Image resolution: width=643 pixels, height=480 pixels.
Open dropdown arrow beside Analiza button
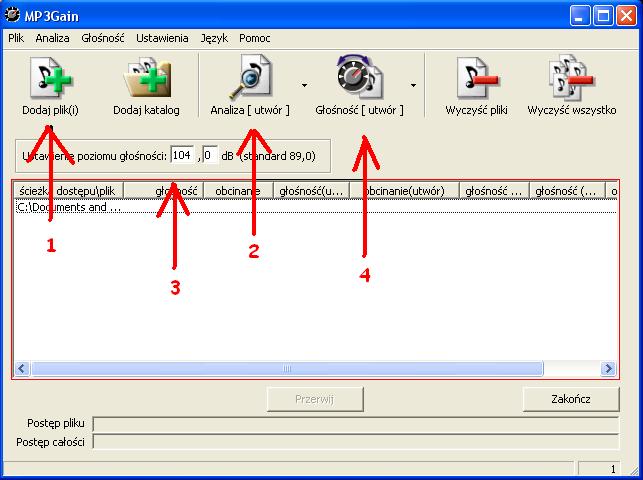[304, 85]
